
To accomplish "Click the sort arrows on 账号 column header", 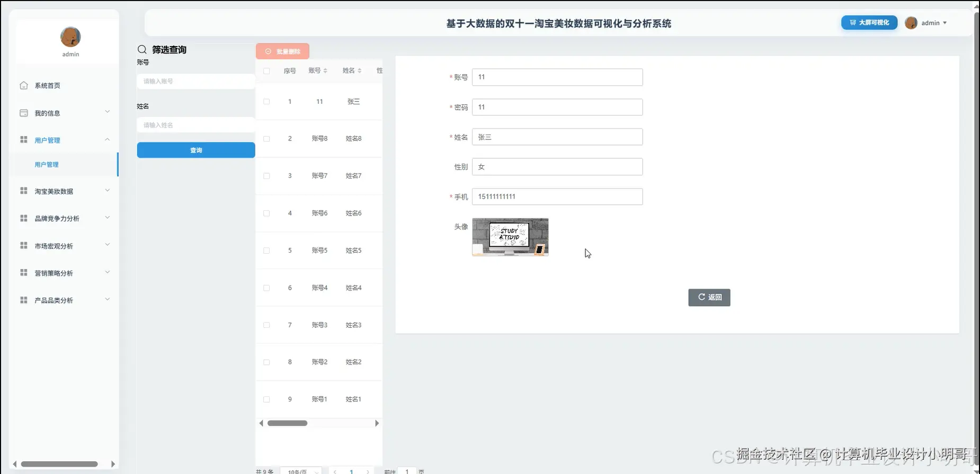I will (325, 70).
